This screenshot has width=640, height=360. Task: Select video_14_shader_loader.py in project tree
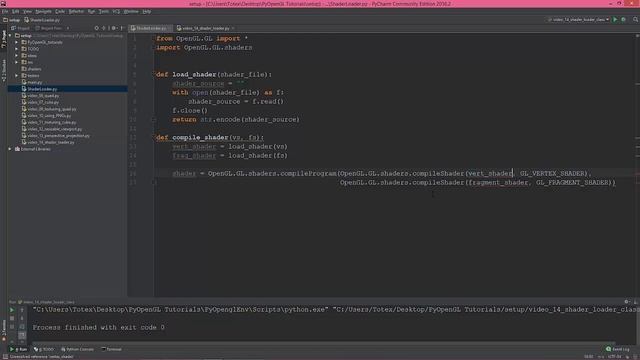tap(48, 142)
